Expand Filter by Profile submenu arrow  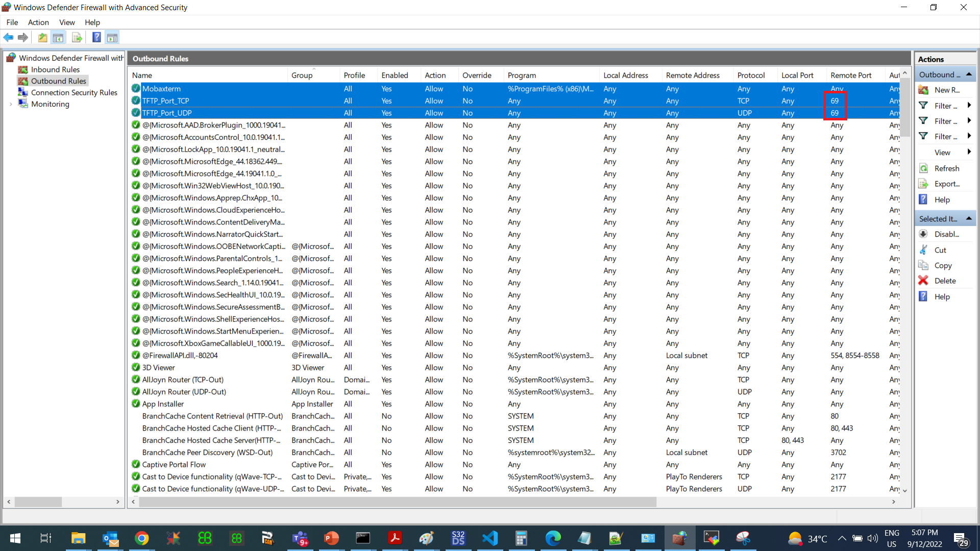(968, 106)
